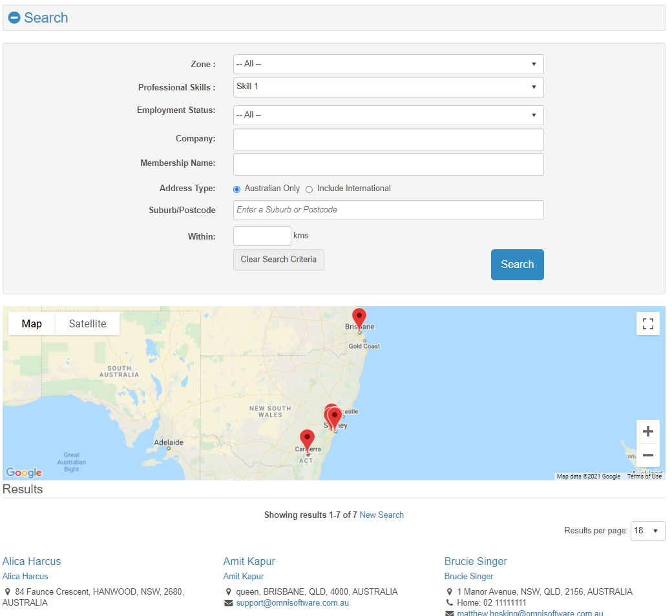Zoom out on the map
Viewport: 672px width, 616px height.
(648, 455)
